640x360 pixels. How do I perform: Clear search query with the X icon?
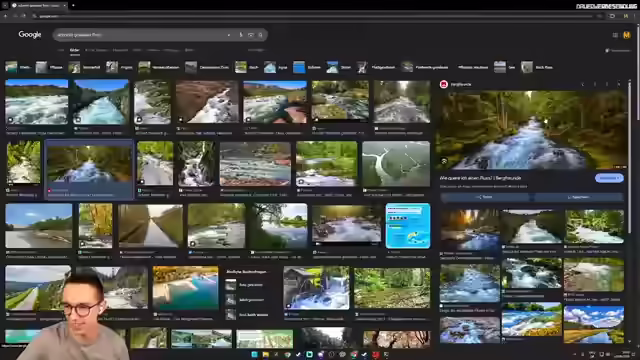229,35
